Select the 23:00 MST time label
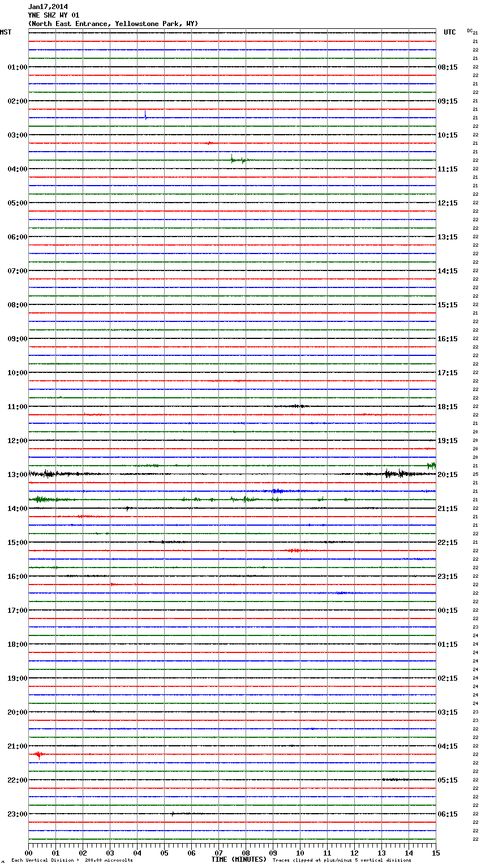This screenshot has height=868, width=481. [17, 814]
